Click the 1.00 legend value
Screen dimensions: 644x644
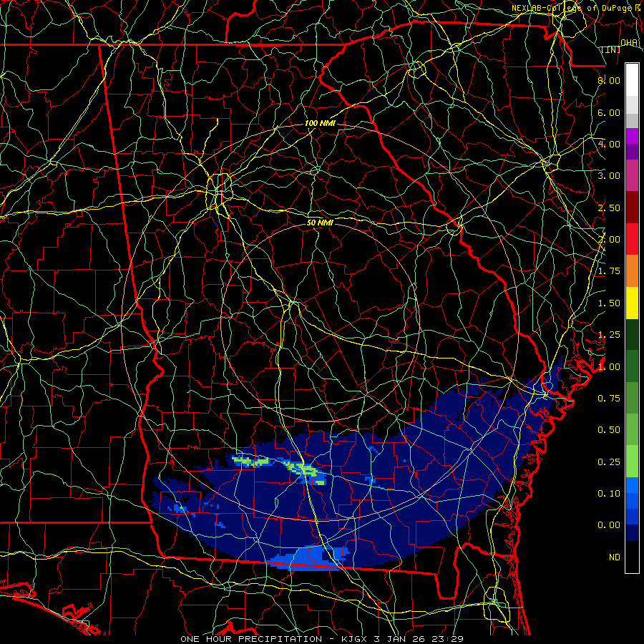coord(609,367)
